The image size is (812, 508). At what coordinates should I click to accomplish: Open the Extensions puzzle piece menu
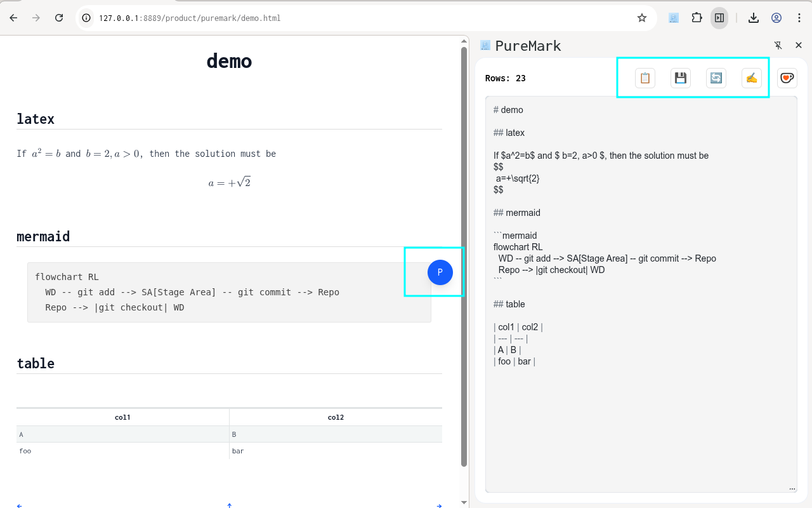[697, 18]
